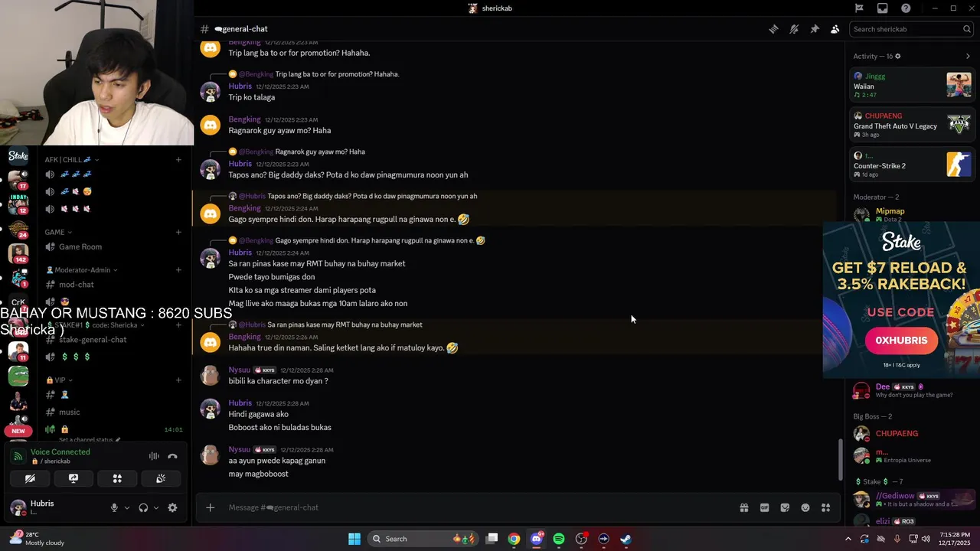Open CHUPAENG's Grand Theft Auto V activity card
Image resolution: width=980 pixels, height=551 pixels.
pos(912,126)
